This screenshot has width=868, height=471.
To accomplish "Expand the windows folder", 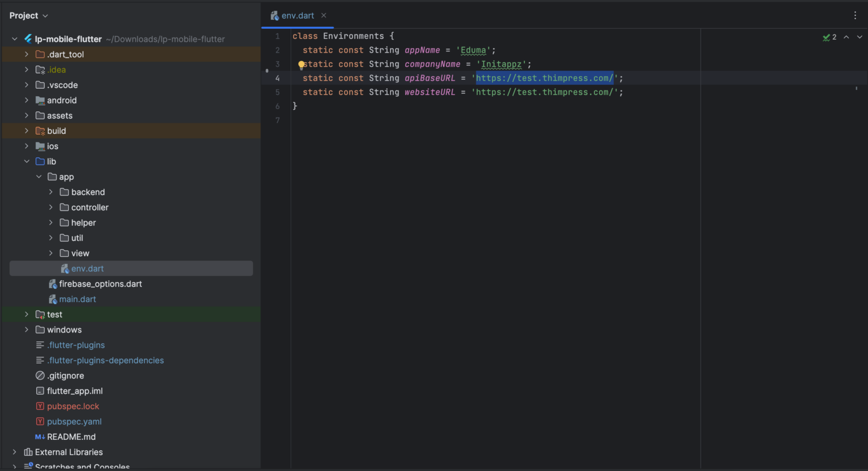I will (x=27, y=329).
